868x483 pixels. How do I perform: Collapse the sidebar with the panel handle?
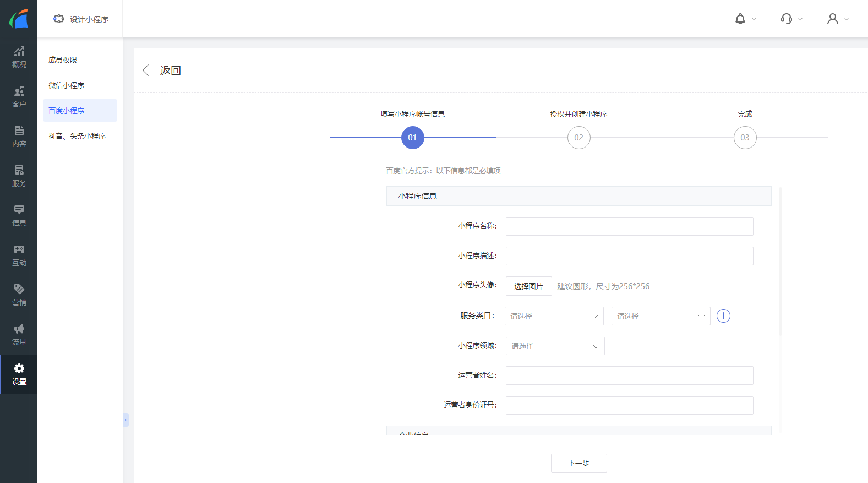tap(125, 420)
